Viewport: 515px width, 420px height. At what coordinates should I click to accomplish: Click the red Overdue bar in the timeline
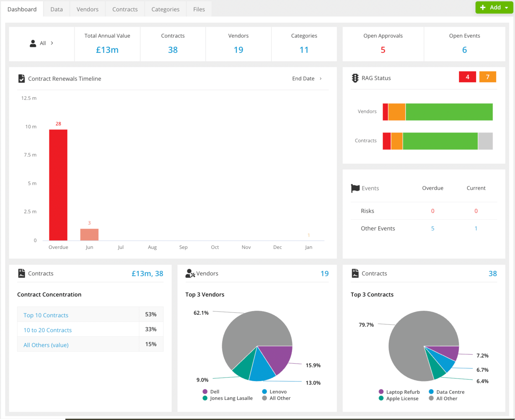click(58, 185)
